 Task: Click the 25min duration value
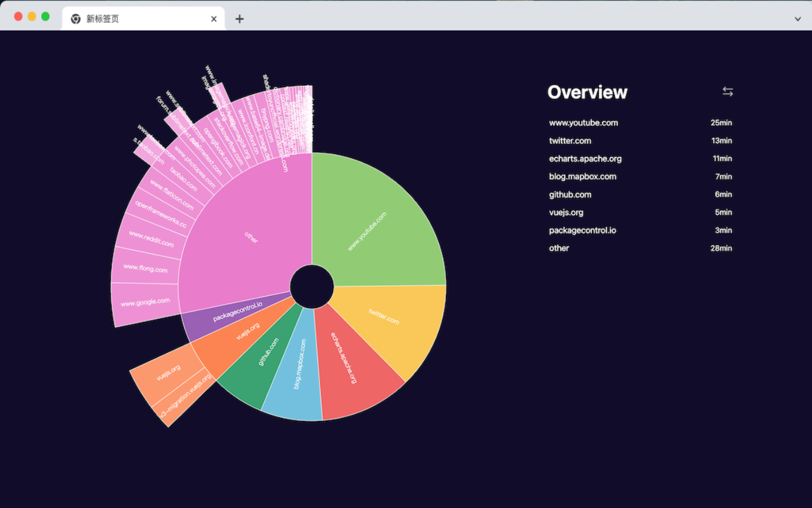[x=721, y=123]
